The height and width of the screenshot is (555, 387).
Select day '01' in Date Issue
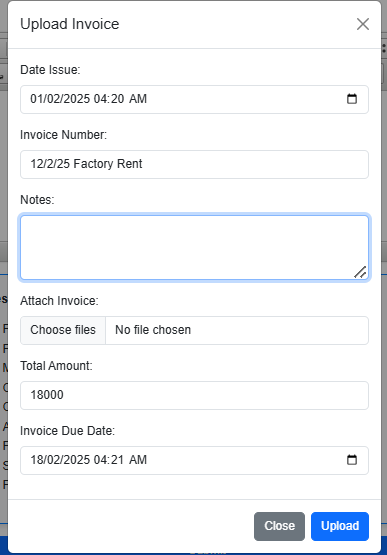click(x=36, y=99)
